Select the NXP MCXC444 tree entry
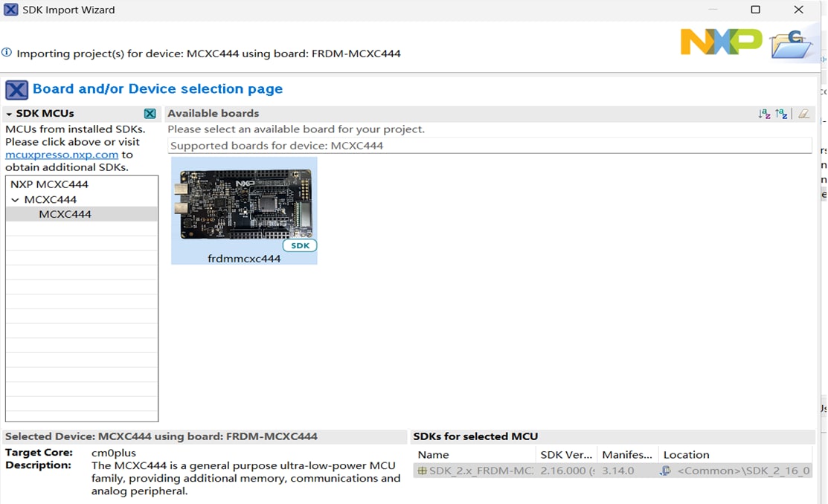Screen dimensions: 828x504 tap(49, 184)
